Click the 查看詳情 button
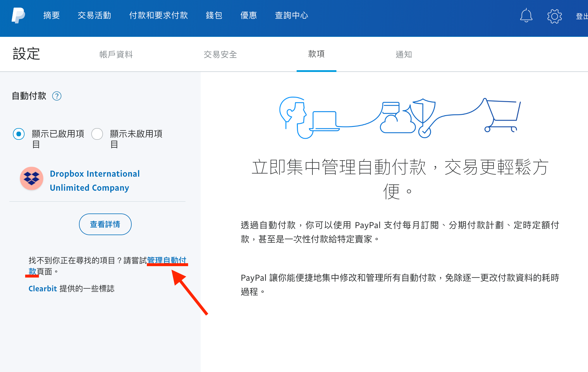Image resolution: width=588 pixels, height=372 pixels. [x=105, y=224]
